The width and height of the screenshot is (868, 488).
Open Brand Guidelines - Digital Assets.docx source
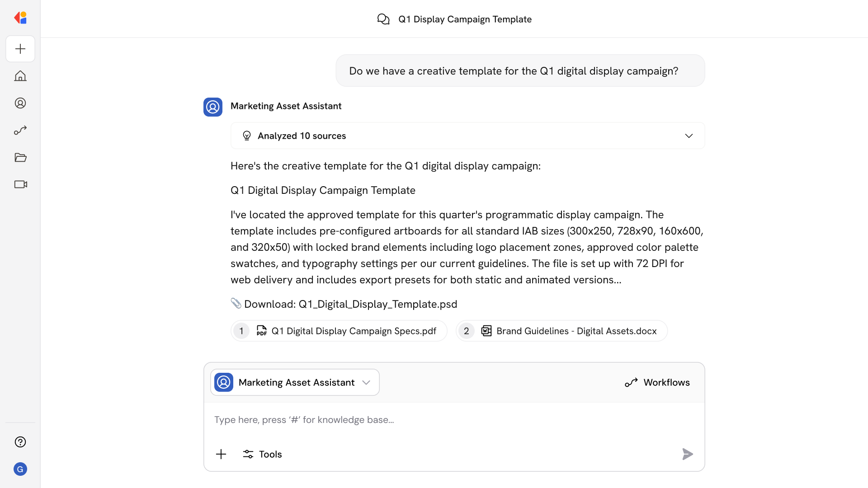pyautogui.click(x=561, y=331)
